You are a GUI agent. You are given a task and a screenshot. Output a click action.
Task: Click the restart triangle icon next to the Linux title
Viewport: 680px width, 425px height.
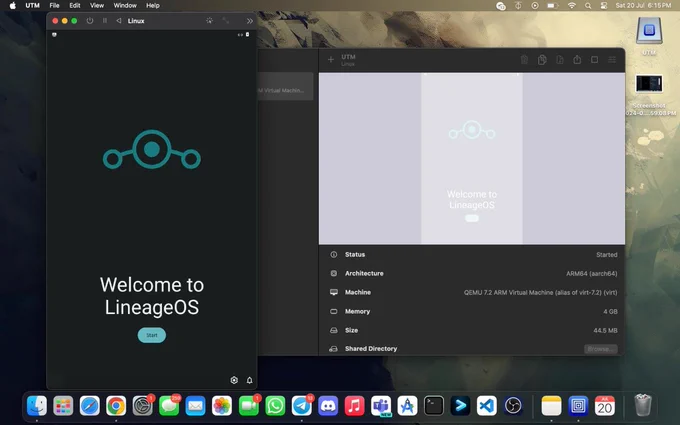point(118,21)
